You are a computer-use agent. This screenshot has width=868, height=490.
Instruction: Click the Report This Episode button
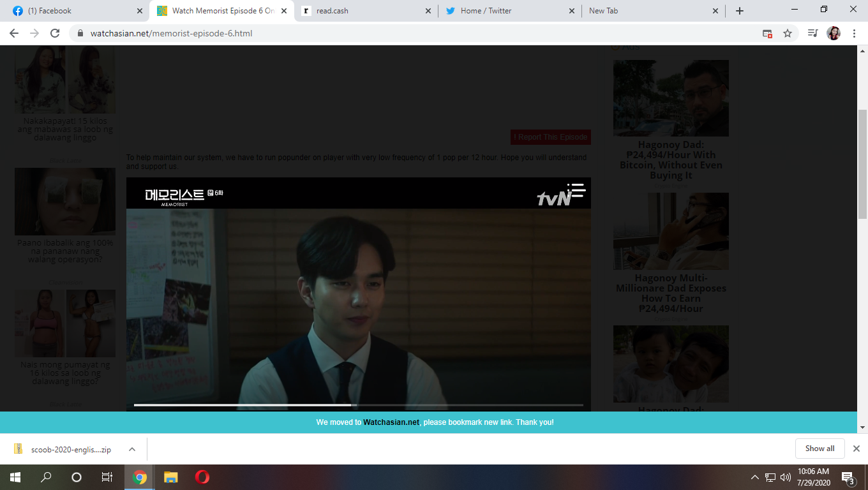pyautogui.click(x=551, y=137)
